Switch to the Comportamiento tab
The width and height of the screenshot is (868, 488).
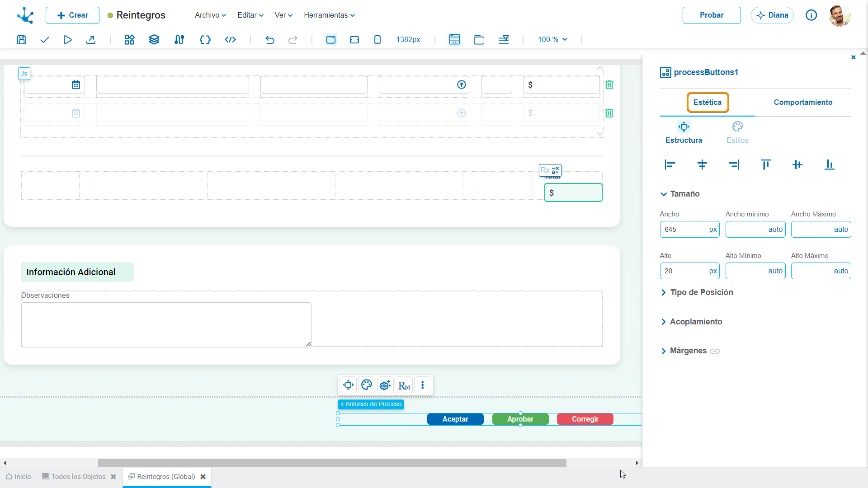(803, 103)
